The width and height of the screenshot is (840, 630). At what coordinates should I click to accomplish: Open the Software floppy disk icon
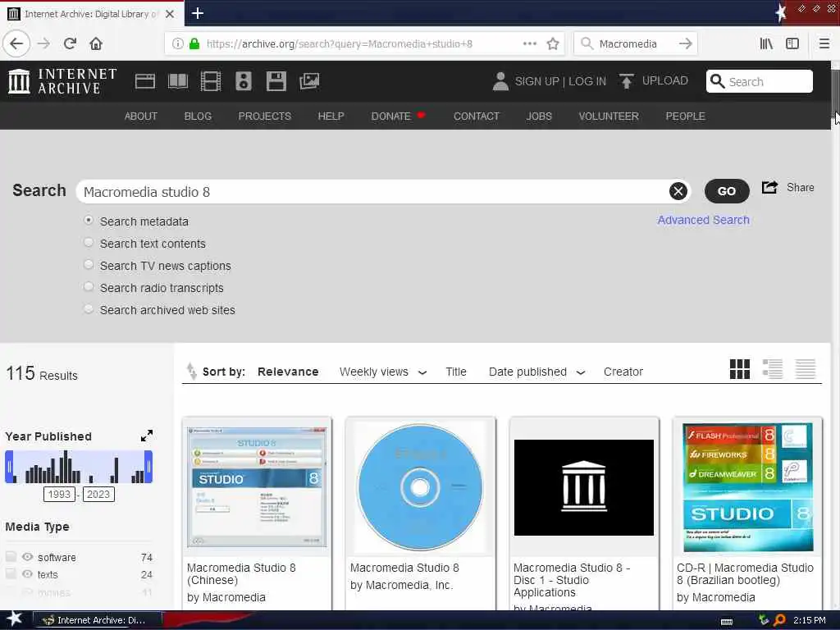pyautogui.click(x=276, y=81)
